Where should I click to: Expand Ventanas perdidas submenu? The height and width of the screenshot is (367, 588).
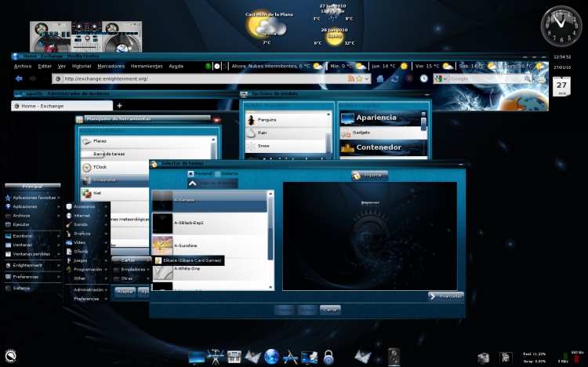click(32, 254)
